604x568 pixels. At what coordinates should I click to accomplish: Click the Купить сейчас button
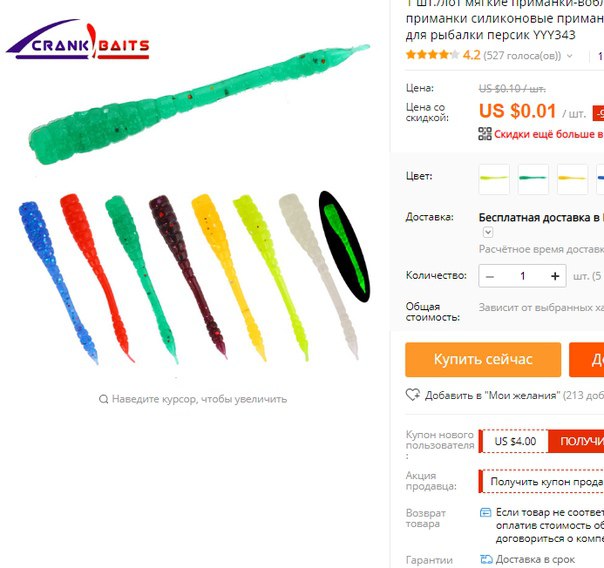tap(483, 359)
